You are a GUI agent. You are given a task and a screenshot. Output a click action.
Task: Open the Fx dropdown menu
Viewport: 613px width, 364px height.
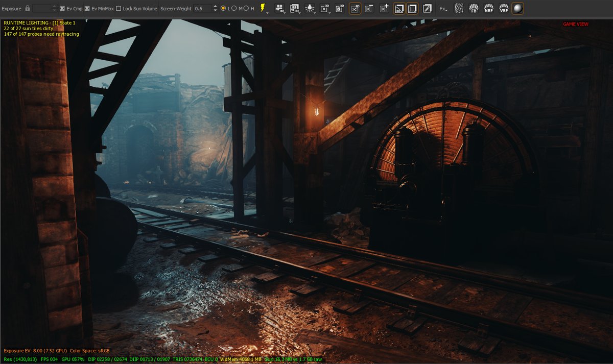point(443,9)
